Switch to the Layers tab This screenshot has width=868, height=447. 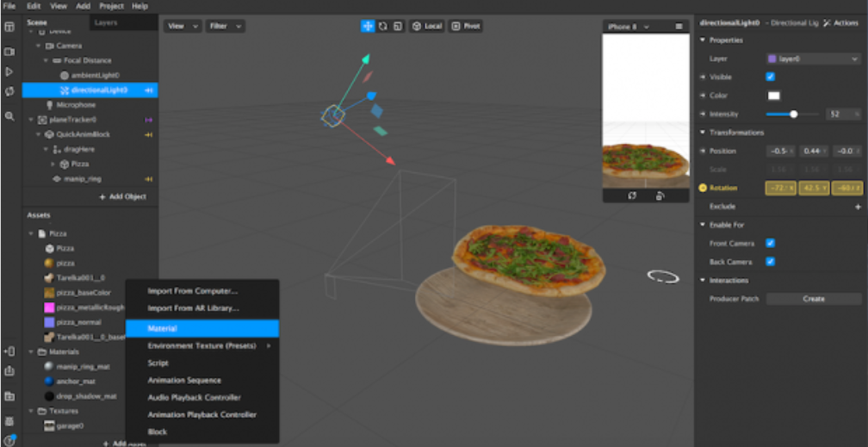pos(106,22)
